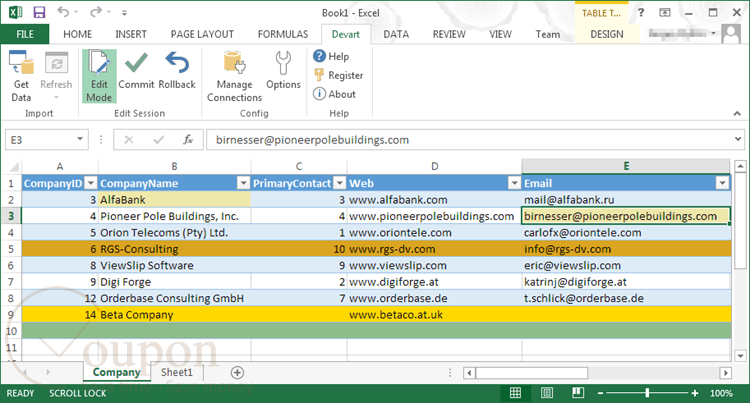The height and width of the screenshot is (403, 750).
Task: Click the Excel Help question mark icon
Action: point(641,12)
